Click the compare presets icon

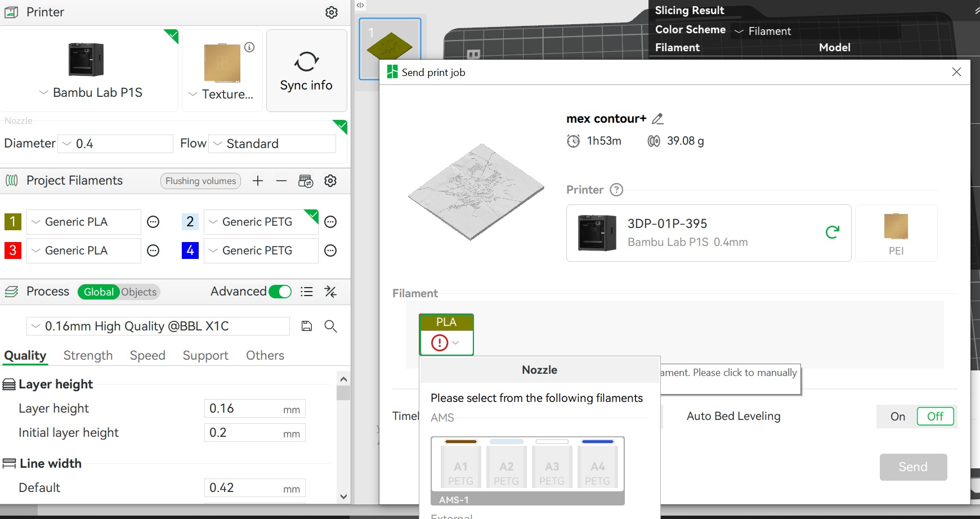330,292
